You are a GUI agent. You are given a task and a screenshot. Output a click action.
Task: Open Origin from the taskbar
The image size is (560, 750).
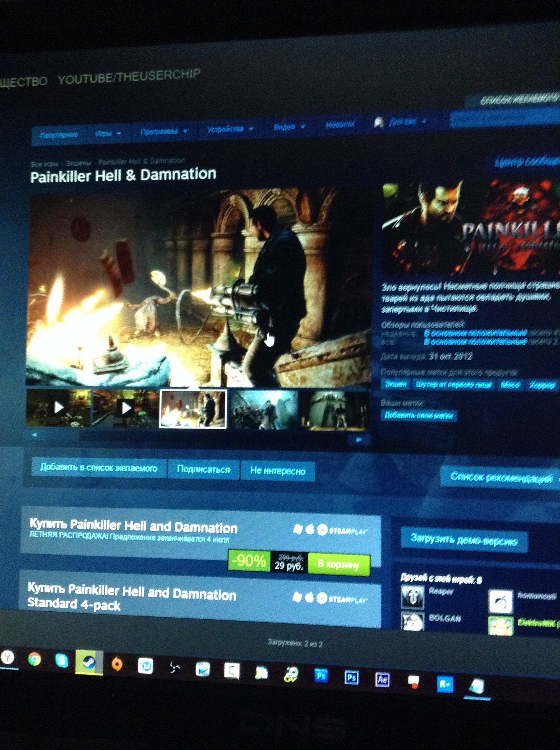click(117, 664)
